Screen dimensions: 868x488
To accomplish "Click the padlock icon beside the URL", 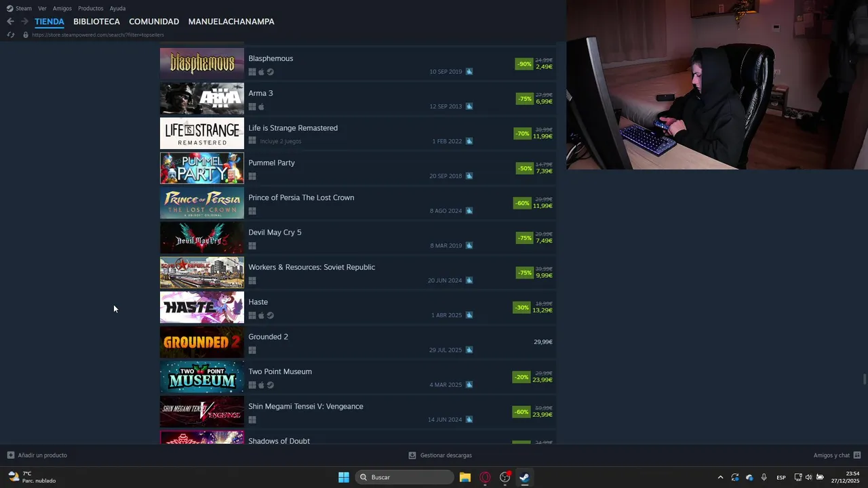I will click(26, 35).
